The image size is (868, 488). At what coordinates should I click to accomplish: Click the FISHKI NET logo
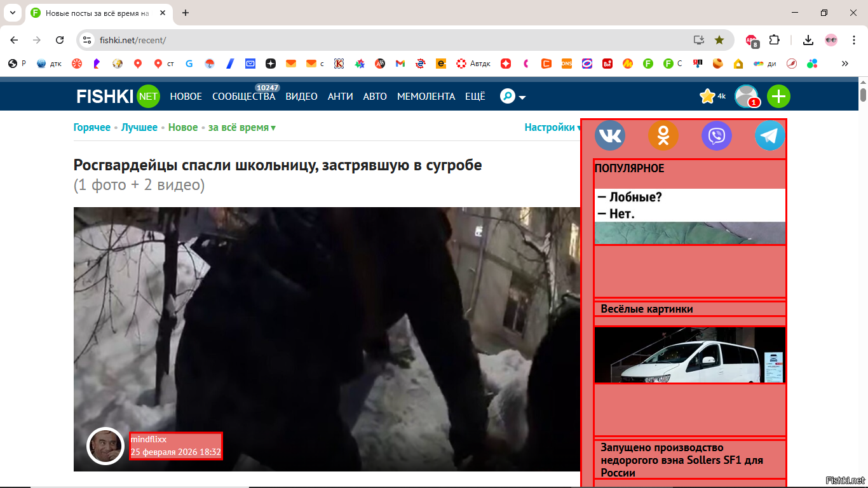[x=118, y=97]
